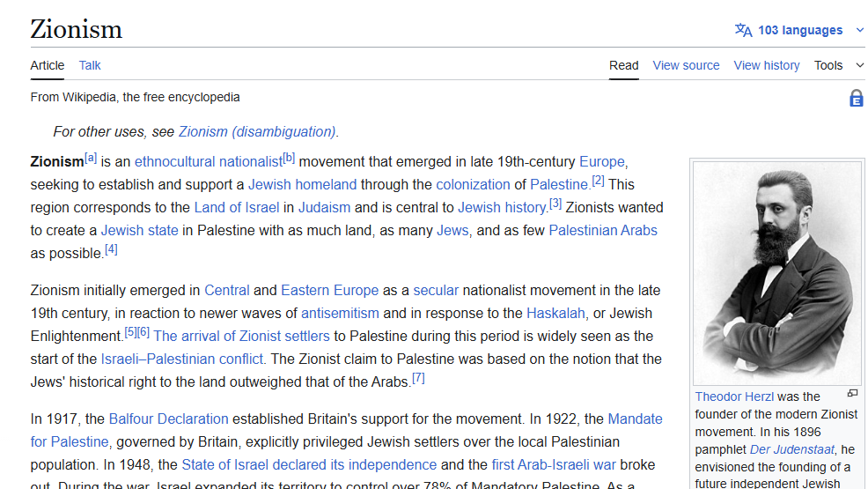The height and width of the screenshot is (489, 868).
Task: Open the Israeli–Palestinian conflict link
Action: coord(182,359)
